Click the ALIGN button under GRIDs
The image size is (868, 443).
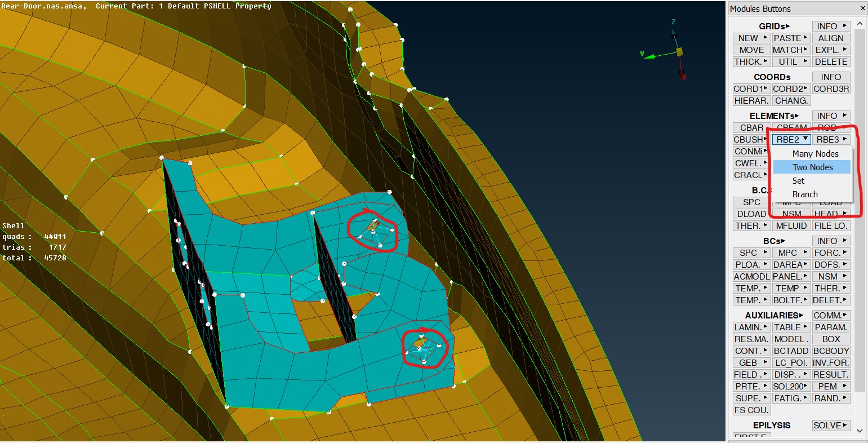tap(831, 38)
